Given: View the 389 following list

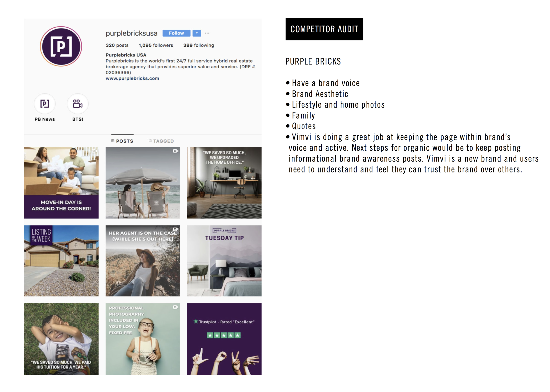Looking at the screenshot, I should click(x=198, y=45).
